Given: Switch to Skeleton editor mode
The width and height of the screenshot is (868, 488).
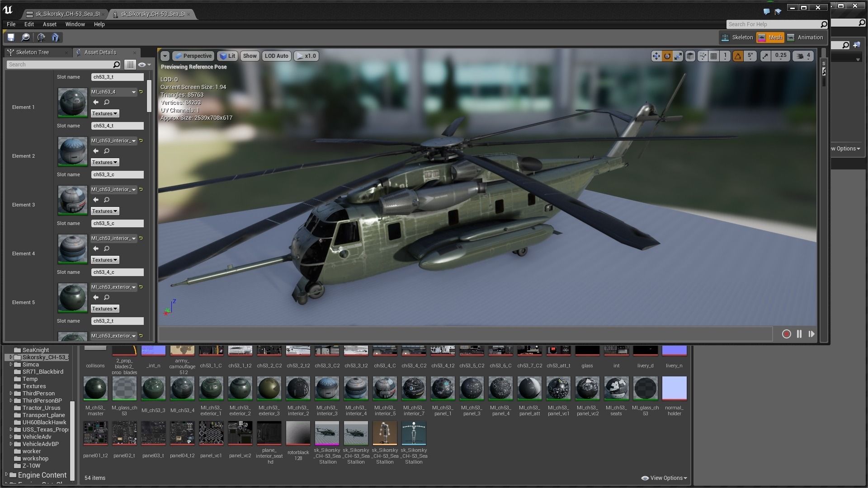Looking at the screenshot, I should (737, 38).
